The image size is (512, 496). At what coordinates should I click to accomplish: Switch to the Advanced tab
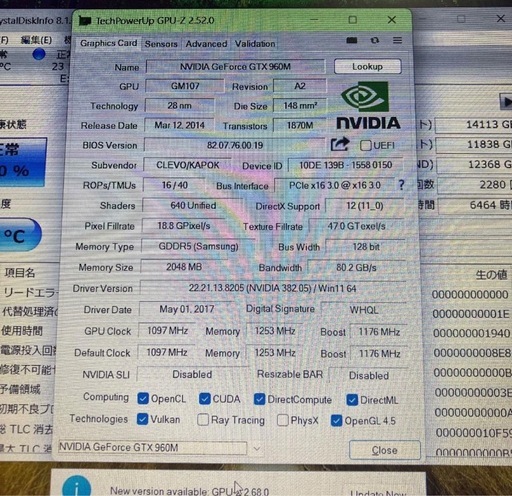(206, 44)
